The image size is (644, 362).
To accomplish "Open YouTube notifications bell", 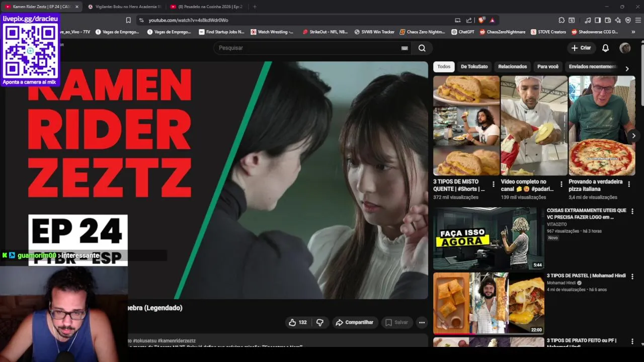I will [606, 48].
